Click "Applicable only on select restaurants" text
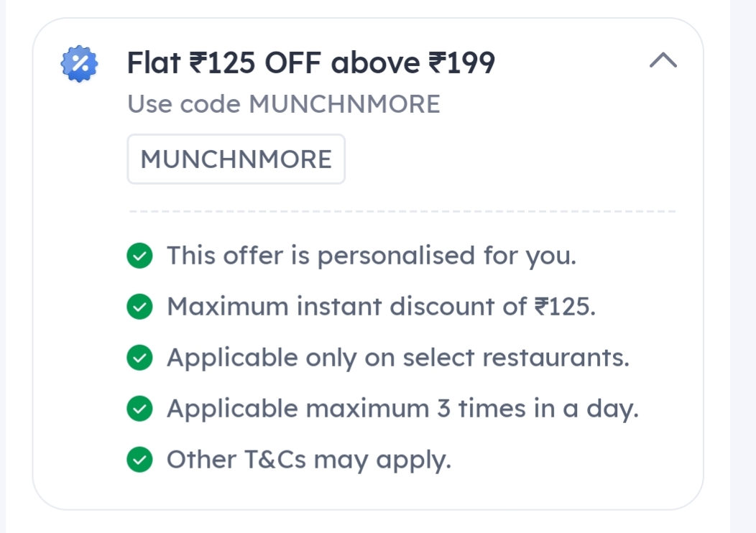This screenshot has height=533, width=756. [x=397, y=358]
